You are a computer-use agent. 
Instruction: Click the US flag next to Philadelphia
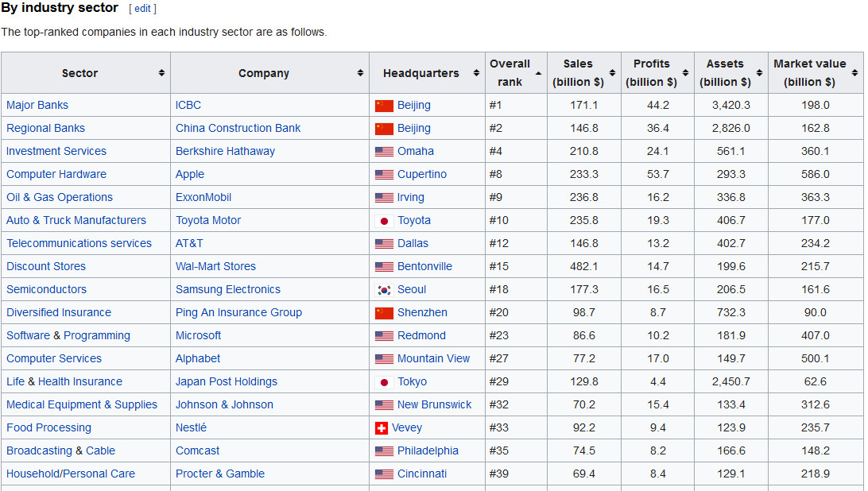(384, 451)
